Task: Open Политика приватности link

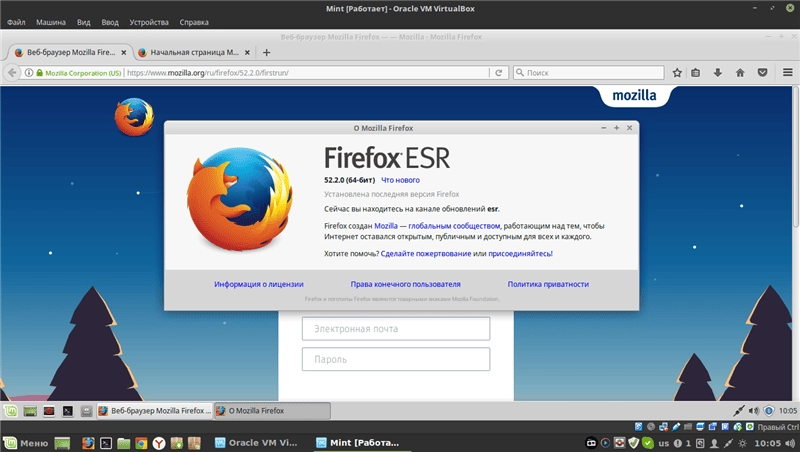Action: (x=548, y=284)
